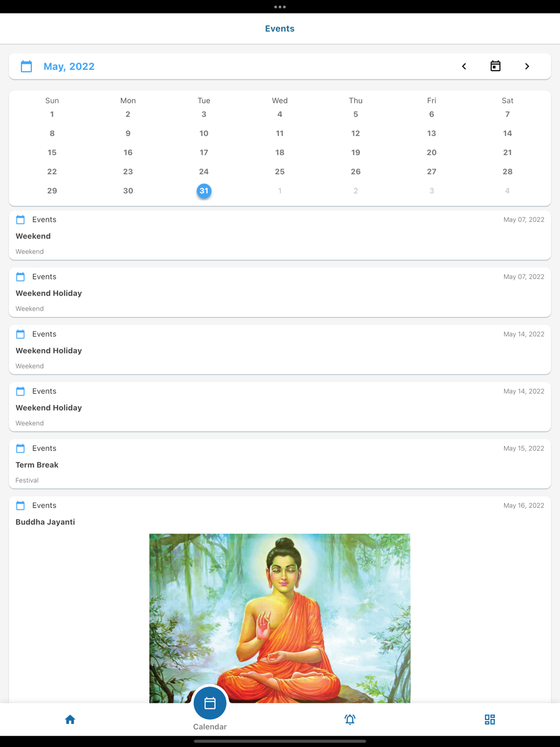Select date 28 in calendar
This screenshot has width=560, height=747.
[x=507, y=171]
